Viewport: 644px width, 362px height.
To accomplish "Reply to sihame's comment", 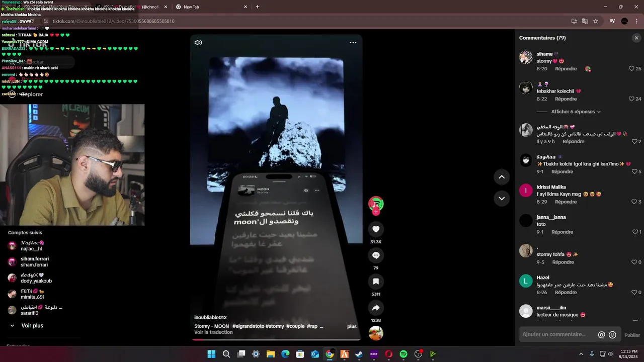I will pos(566,69).
